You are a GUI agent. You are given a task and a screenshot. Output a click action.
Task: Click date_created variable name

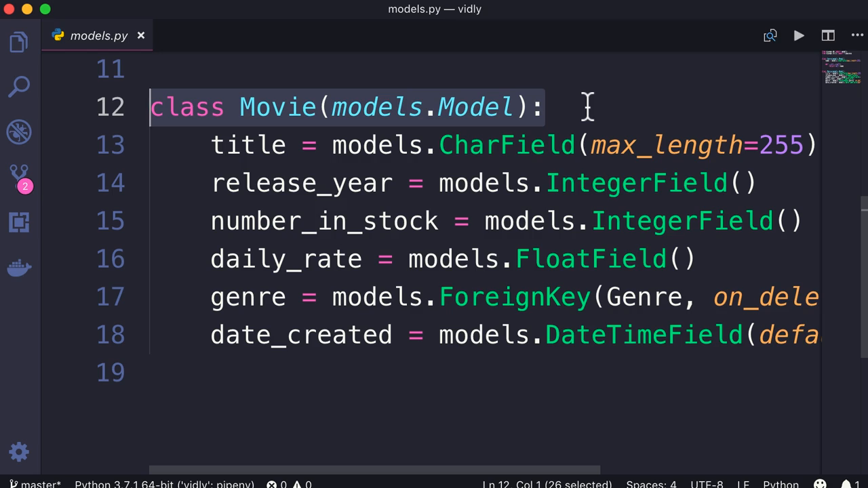tap(301, 335)
